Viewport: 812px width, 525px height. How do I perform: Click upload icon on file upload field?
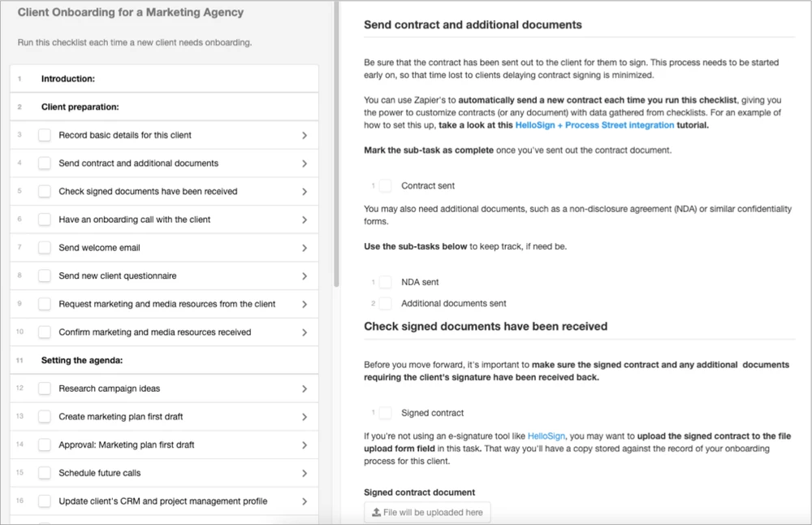[377, 513]
